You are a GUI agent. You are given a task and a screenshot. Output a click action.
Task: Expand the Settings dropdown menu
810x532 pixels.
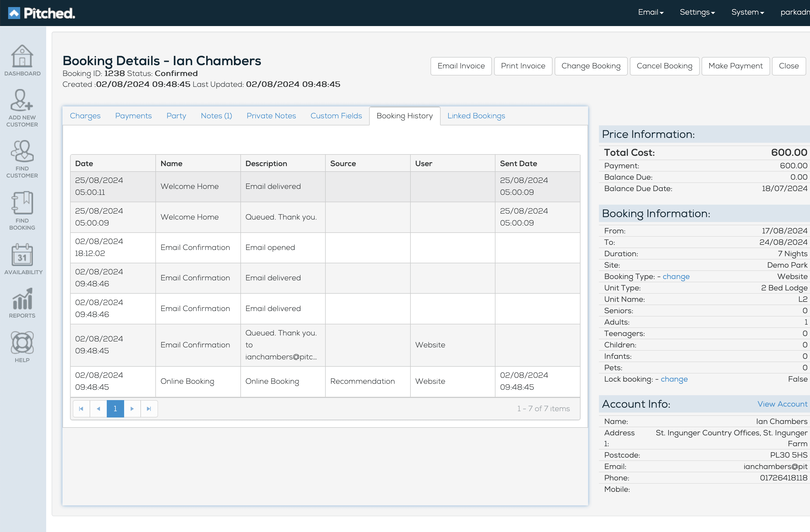697,12
